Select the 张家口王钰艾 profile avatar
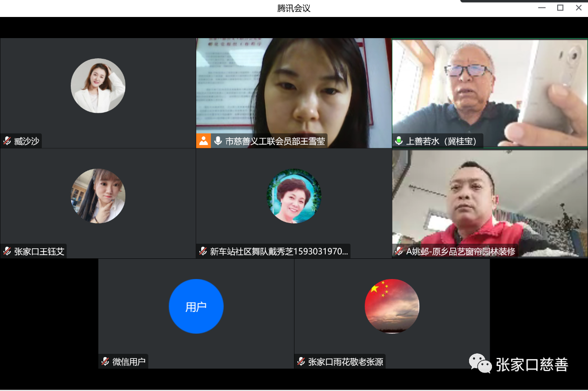This screenshot has height=391, width=588. coord(98,196)
